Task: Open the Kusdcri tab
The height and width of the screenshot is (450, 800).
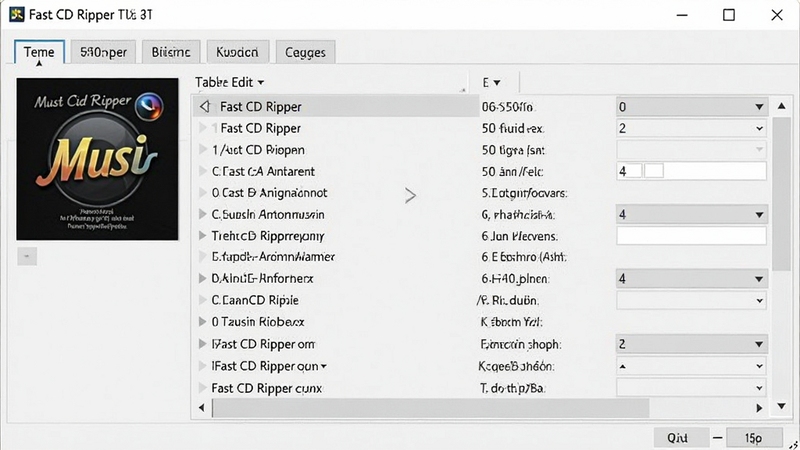Action: pos(237,52)
